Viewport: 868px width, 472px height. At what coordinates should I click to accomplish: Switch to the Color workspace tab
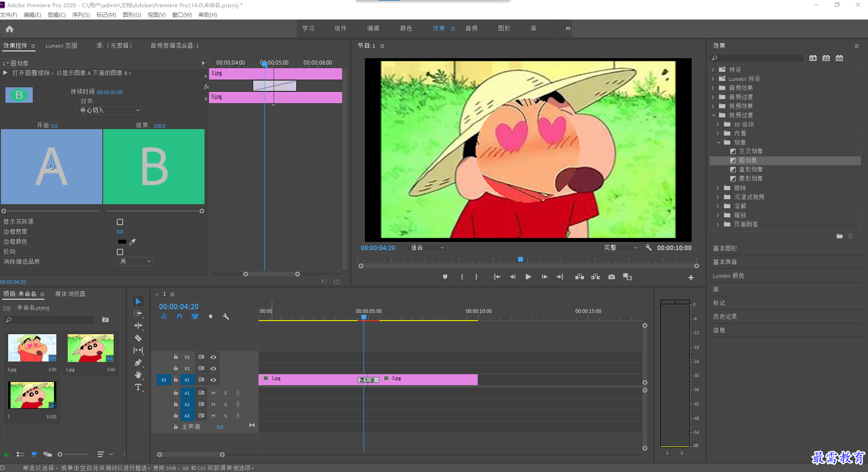[x=406, y=28]
